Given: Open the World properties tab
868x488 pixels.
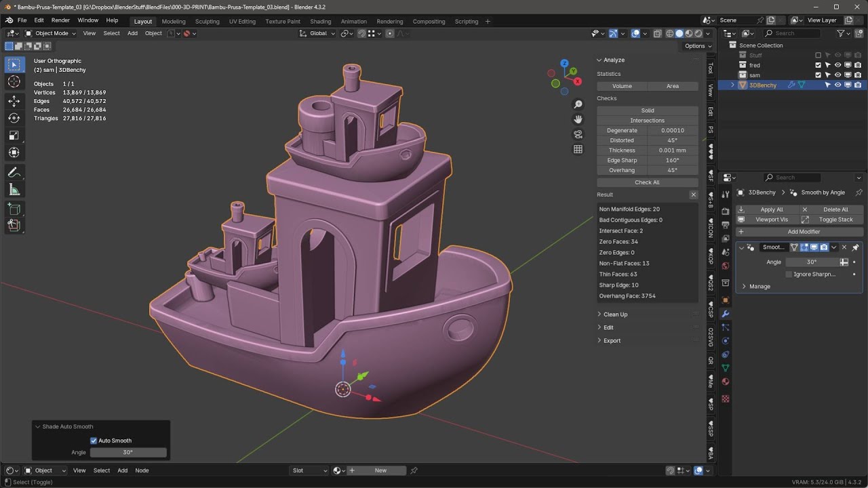Looking at the screenshot, I should (725, 266).
